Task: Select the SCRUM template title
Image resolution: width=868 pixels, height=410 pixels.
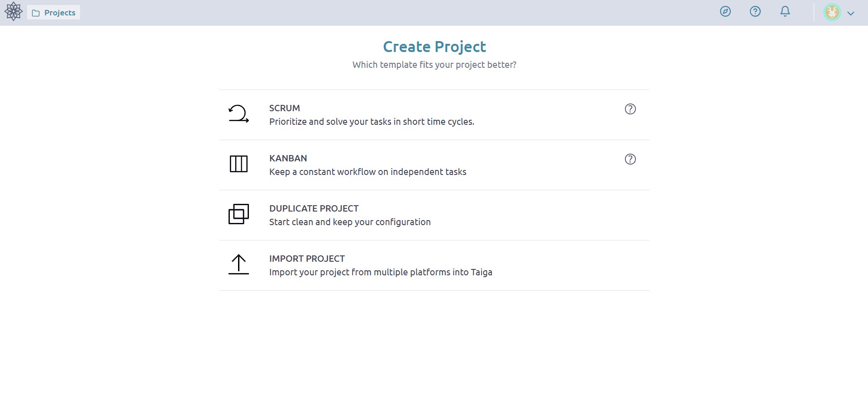Action: (284, 108)
